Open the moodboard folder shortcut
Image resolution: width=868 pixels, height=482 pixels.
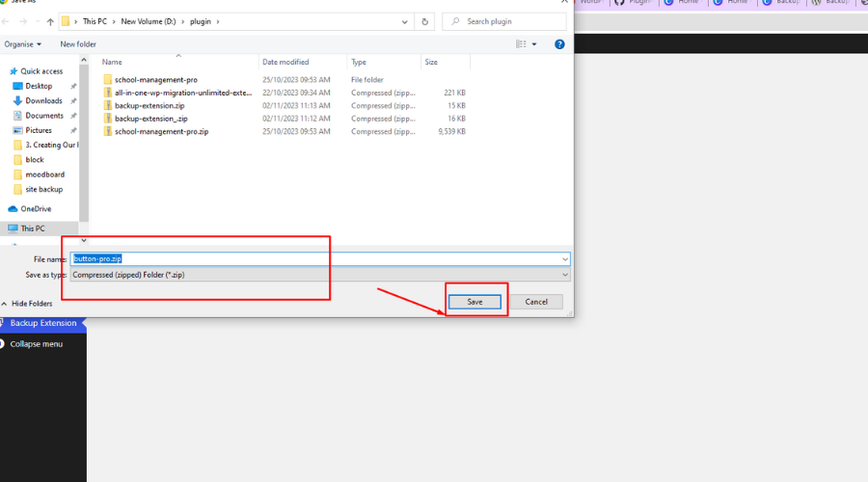click(44, 174)
